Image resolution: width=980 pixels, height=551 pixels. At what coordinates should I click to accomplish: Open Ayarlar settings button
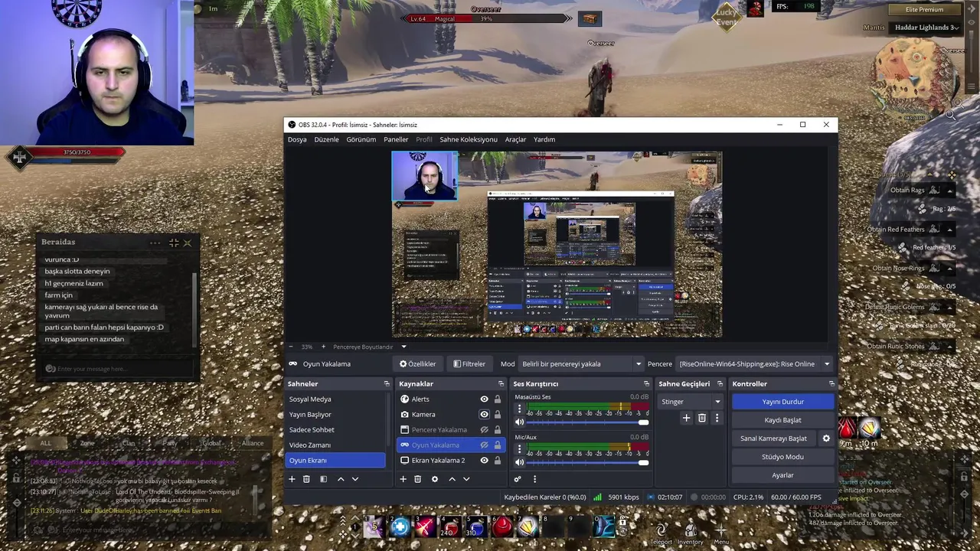tap(782, 475)
